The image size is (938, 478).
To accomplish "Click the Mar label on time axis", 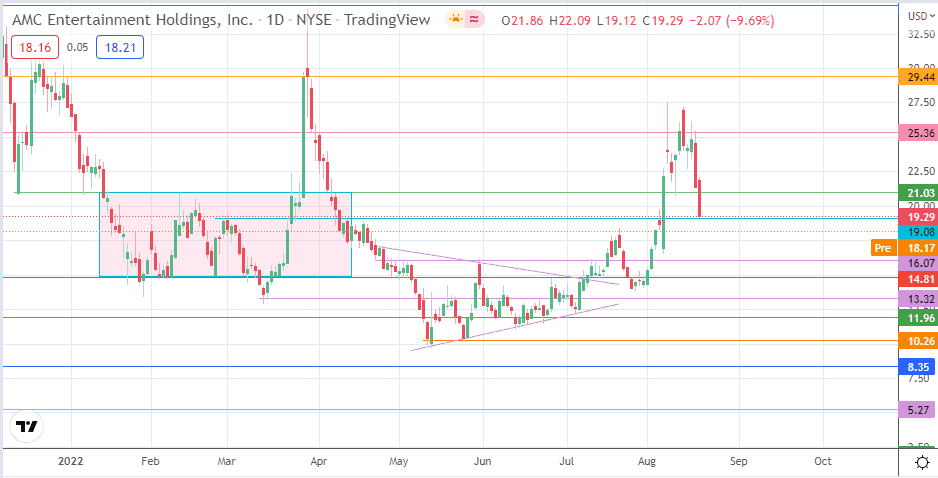I will [227, 462].
